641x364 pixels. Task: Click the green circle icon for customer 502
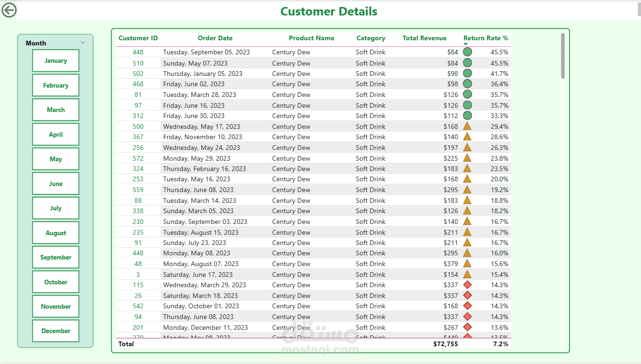click(x=468, y=74)
